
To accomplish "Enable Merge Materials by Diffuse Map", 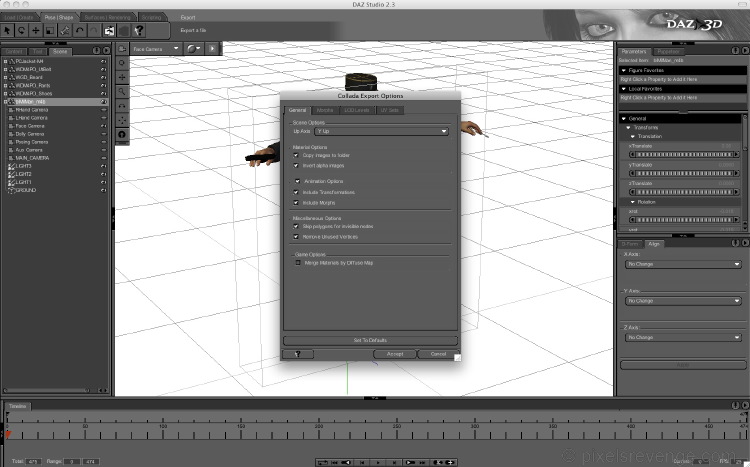I will [298, 263].
